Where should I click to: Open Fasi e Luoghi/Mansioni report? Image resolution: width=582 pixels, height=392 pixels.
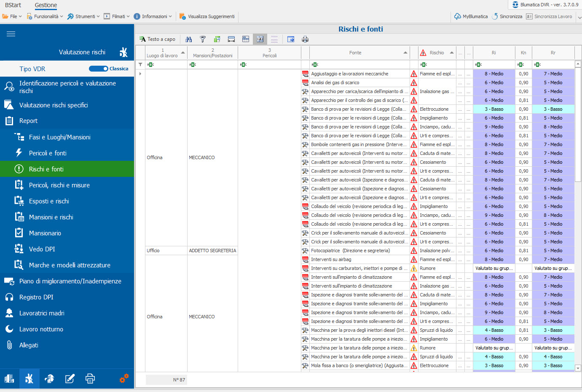coord(67,137)
